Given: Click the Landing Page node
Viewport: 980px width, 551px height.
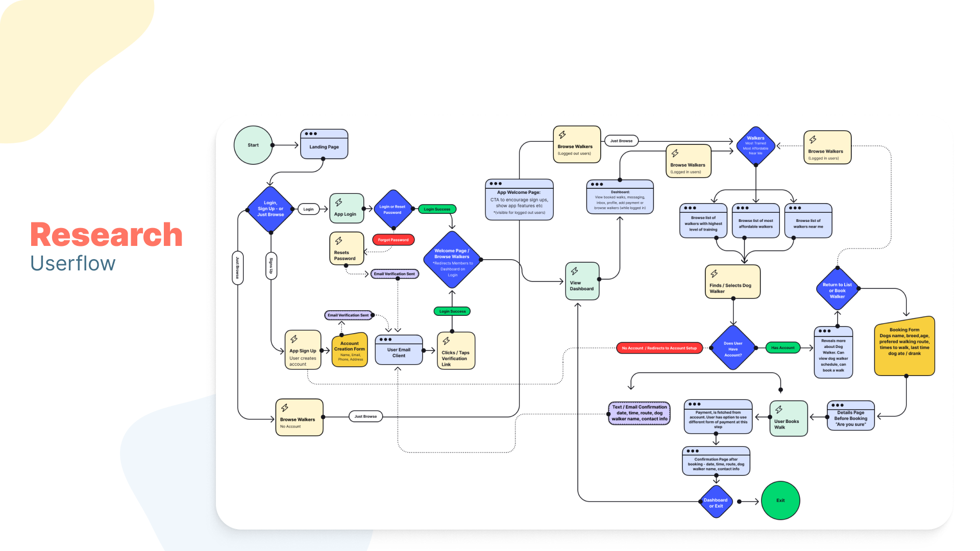Looking at the screenshot, I should click(x=324, y=144).
